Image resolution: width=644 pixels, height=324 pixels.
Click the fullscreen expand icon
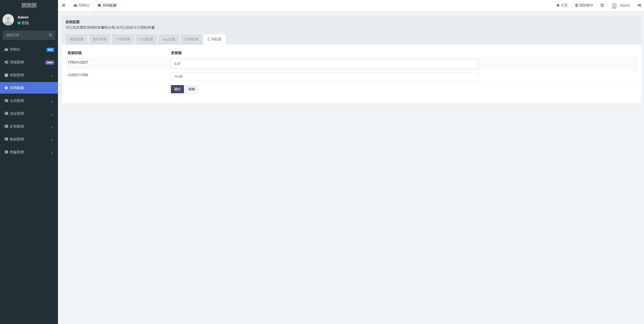[602, 5]
